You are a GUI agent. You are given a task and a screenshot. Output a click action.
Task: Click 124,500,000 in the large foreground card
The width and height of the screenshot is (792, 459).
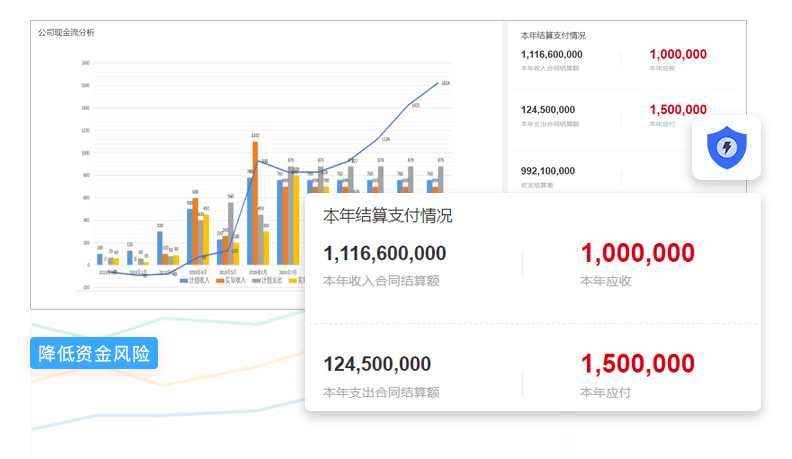[x=377, y=364]
